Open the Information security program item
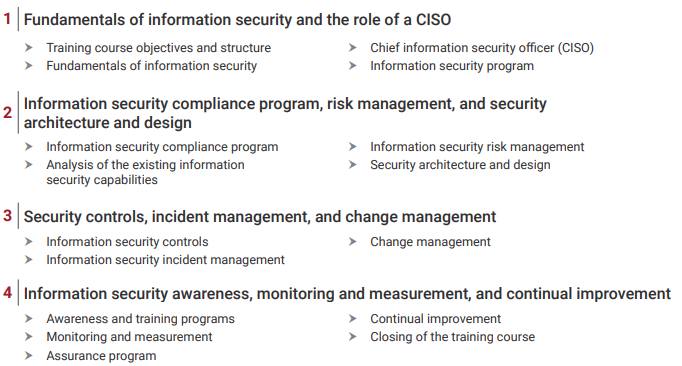This screenshot has width=682, height=366. tap(452, 66)
